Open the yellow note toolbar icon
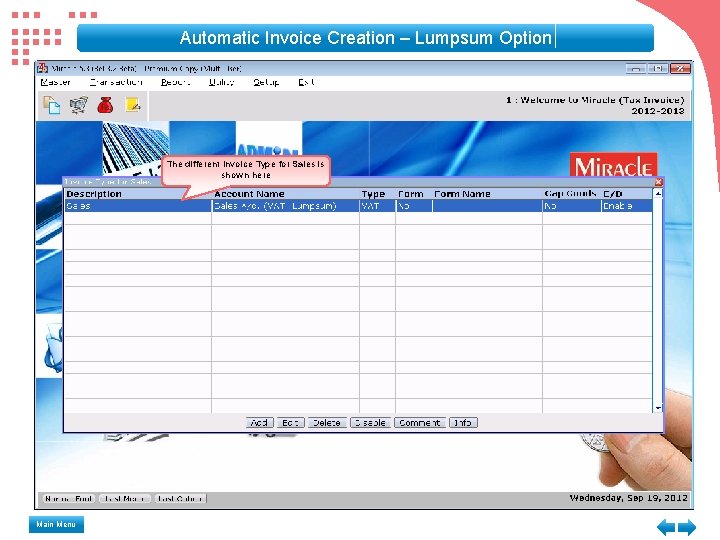The height and width of the screenshot is (540, 720). pos(133,105)
